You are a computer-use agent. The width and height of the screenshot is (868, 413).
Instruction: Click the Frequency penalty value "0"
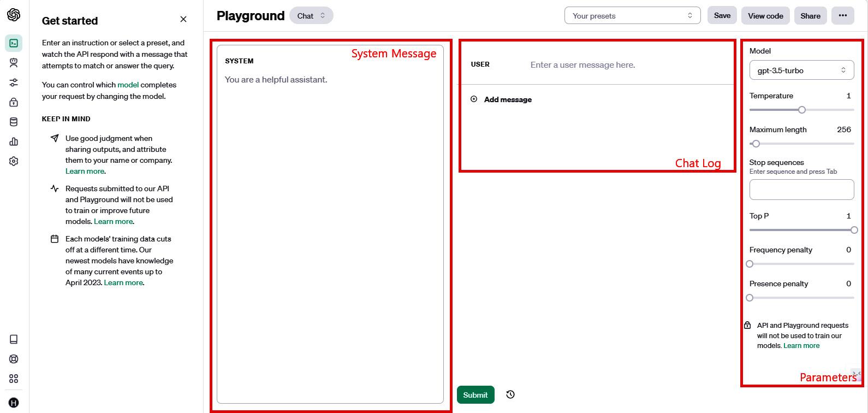848,250
